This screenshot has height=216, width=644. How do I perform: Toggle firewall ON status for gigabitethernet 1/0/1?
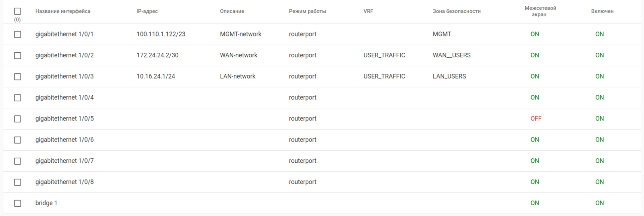535,34
